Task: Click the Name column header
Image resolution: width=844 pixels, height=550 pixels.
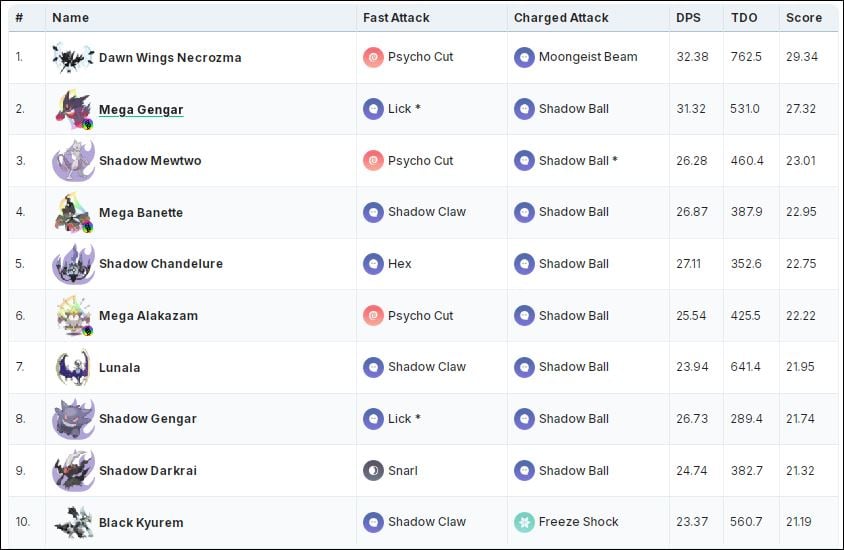Action: 70,17
